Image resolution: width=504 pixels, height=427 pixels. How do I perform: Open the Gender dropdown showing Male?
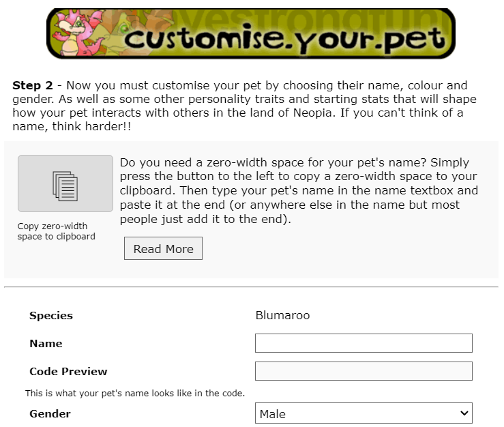364,413
